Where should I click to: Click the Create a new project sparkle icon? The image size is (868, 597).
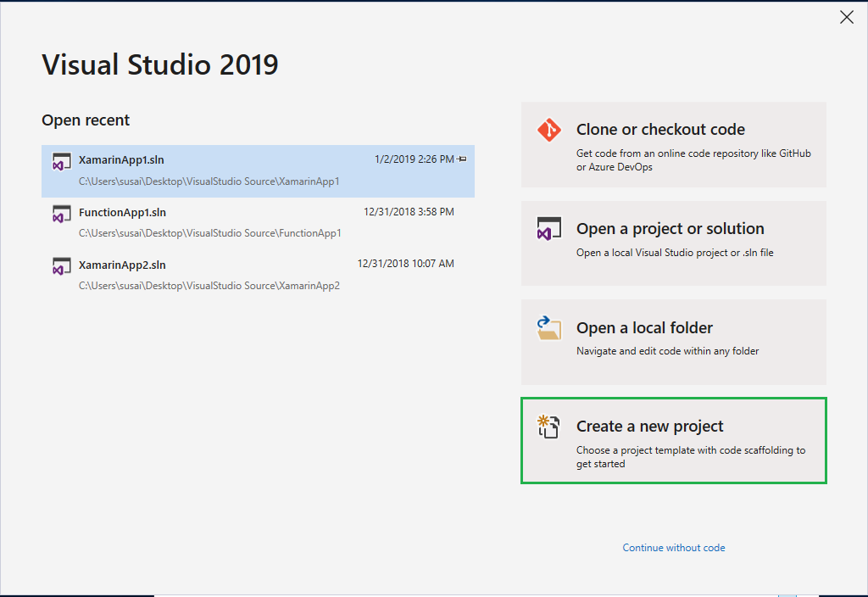(x=548, y=426)
